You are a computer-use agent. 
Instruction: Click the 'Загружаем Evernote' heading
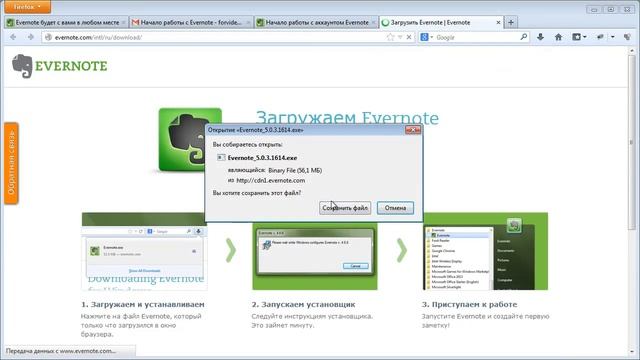pos(347,117)
